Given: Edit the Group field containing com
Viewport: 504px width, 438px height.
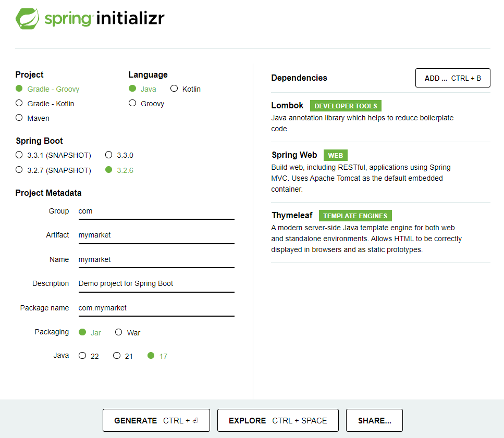Looking at the screenshot, I should (156, 211).
